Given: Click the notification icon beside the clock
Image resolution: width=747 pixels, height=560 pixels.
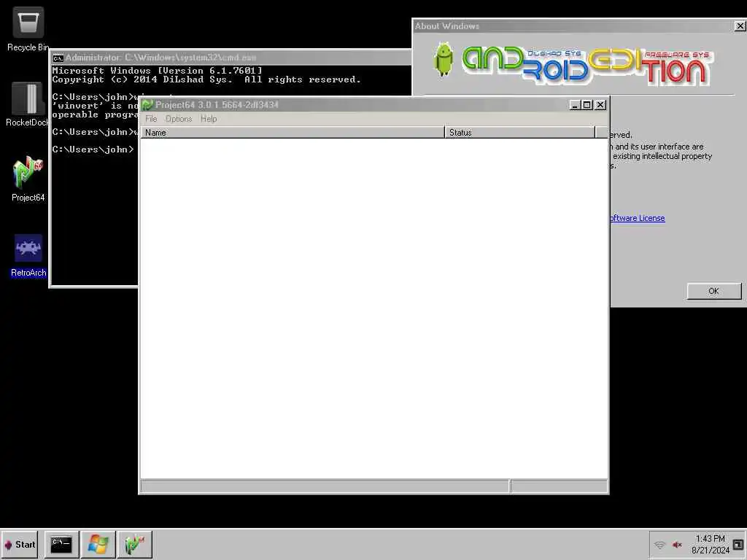Looking at the screenshot, I should point(738,544).
